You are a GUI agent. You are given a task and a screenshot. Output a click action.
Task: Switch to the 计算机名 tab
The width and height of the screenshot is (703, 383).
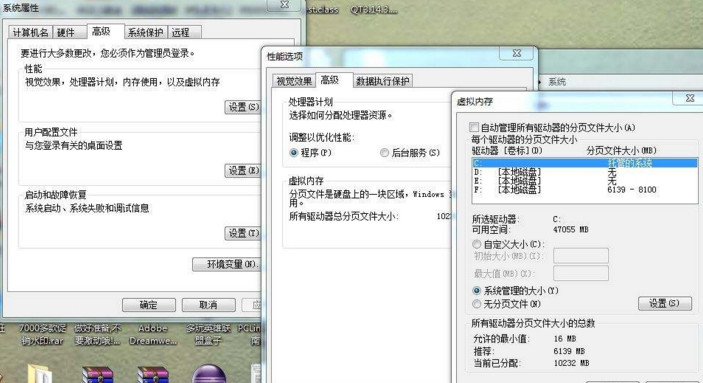[x=30, y=32]
